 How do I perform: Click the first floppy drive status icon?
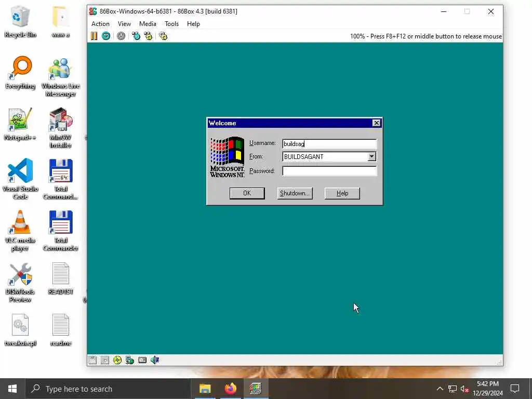tap(92, 360)
